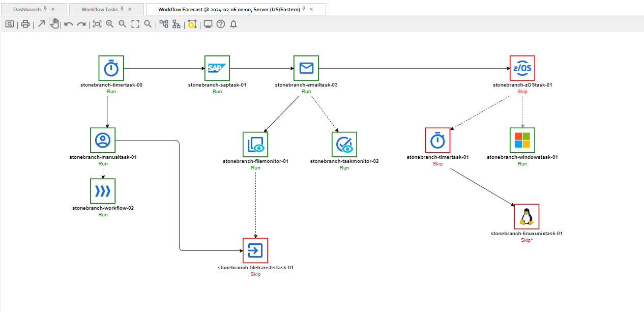Switch to the Dashboards tab

[27, 9]
